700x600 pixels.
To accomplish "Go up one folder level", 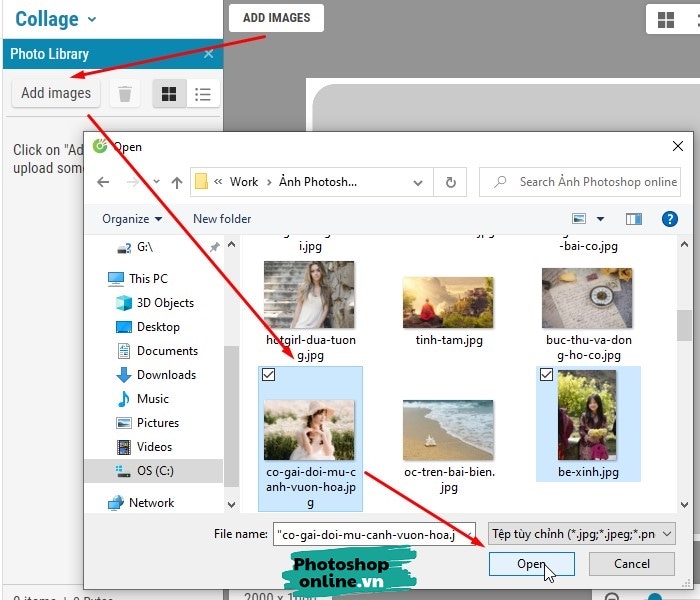I will [x=177, y=182].
